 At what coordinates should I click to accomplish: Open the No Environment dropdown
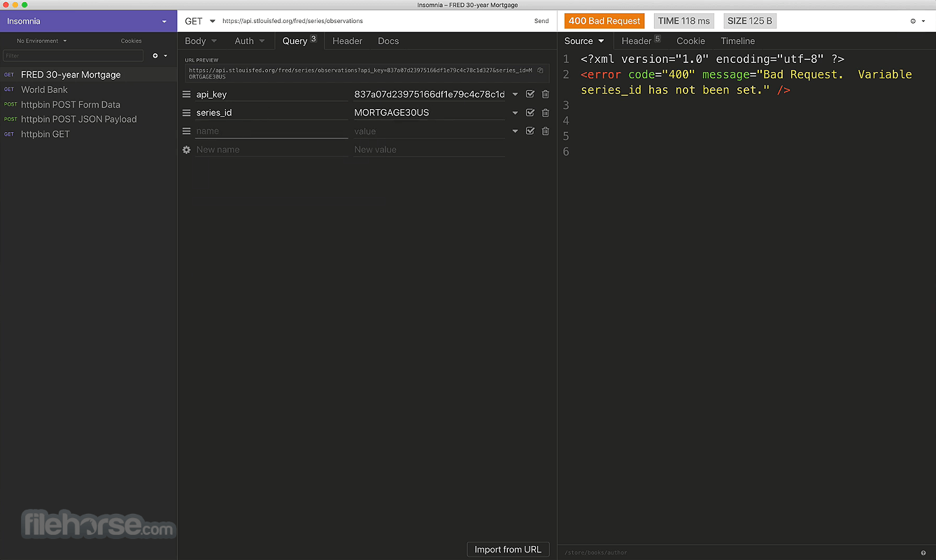pos(42,41)
